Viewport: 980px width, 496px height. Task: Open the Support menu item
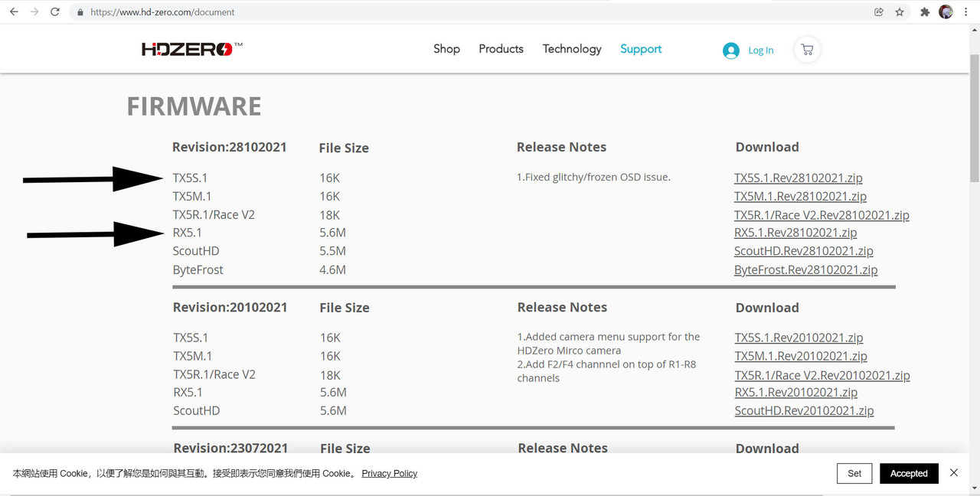(x=641, y=49)
